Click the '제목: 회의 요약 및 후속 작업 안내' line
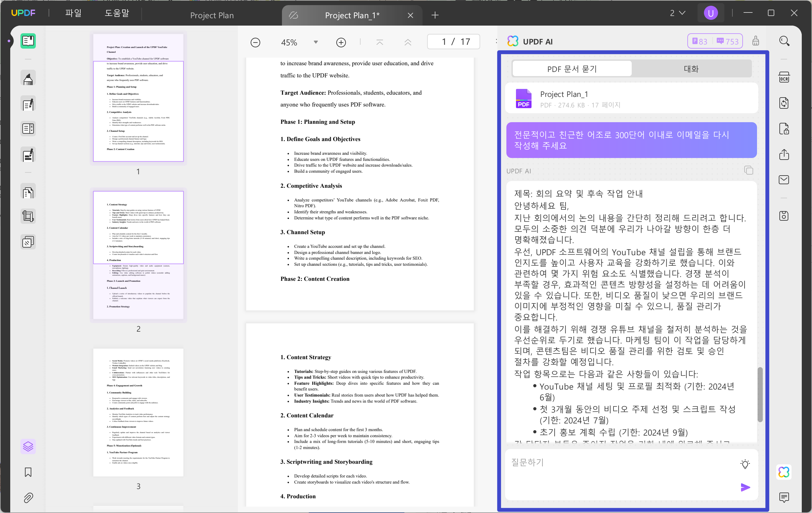The image size is (812, 513). coord(578,193)
